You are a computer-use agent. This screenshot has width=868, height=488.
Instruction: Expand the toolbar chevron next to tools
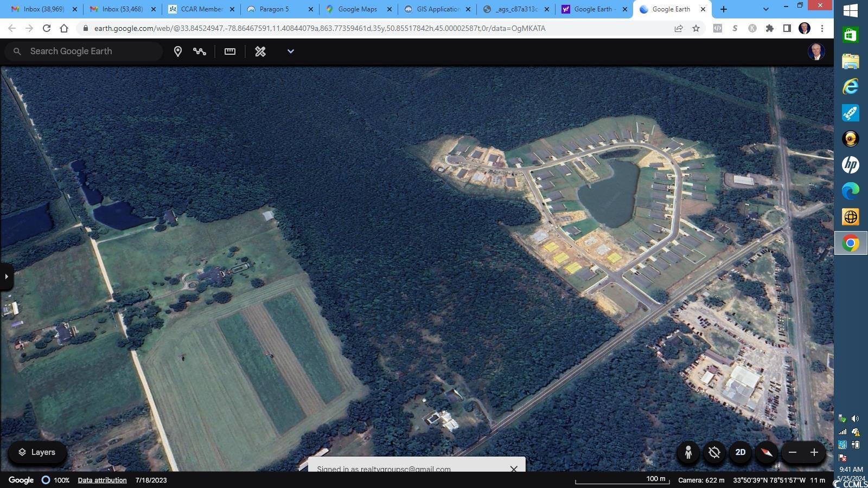tap(290, 51)
